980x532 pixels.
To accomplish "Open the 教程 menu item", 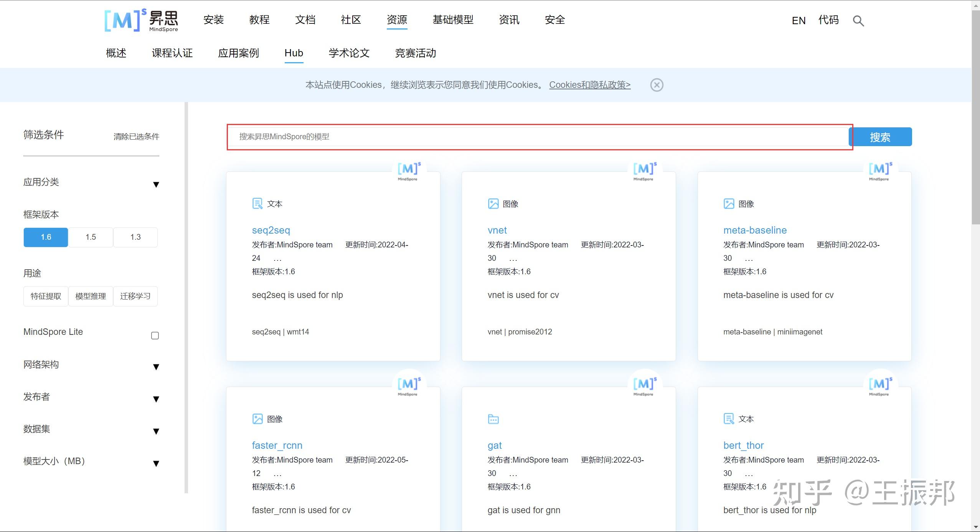I will click(259, 20).
